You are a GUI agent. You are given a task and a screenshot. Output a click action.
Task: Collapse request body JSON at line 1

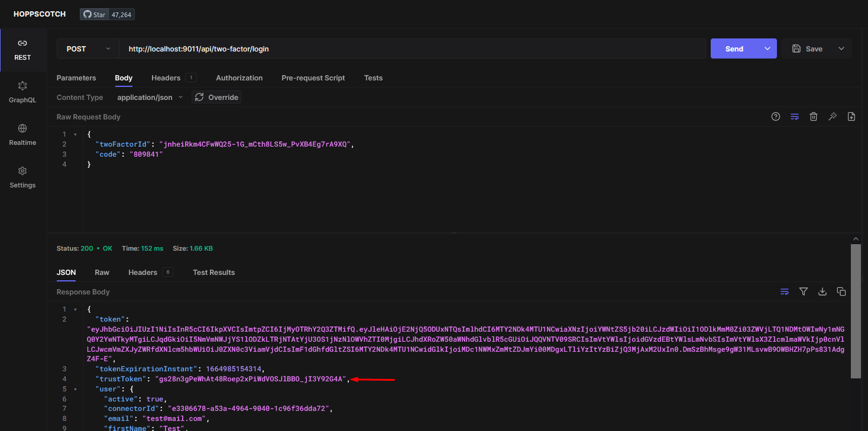click(x=75, y=134)
